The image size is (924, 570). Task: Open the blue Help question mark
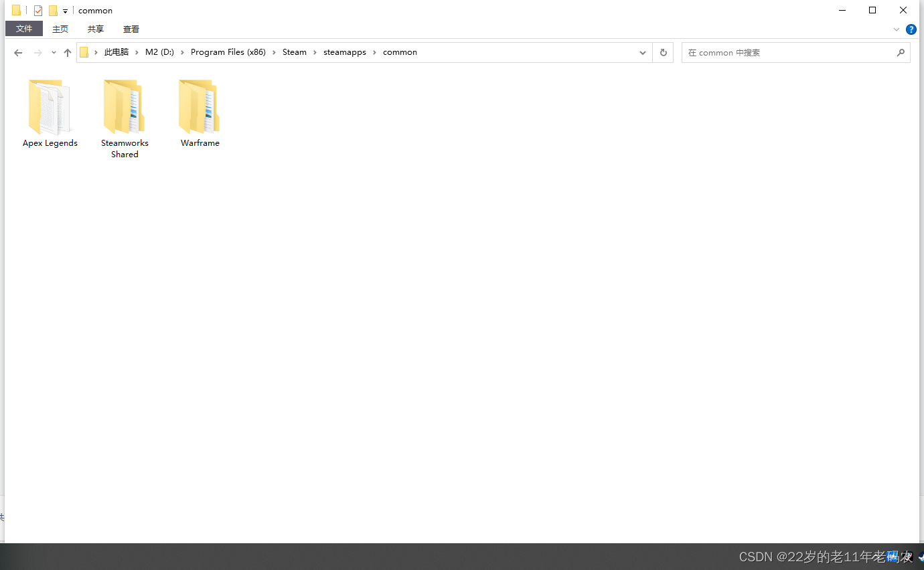(911, 29)
